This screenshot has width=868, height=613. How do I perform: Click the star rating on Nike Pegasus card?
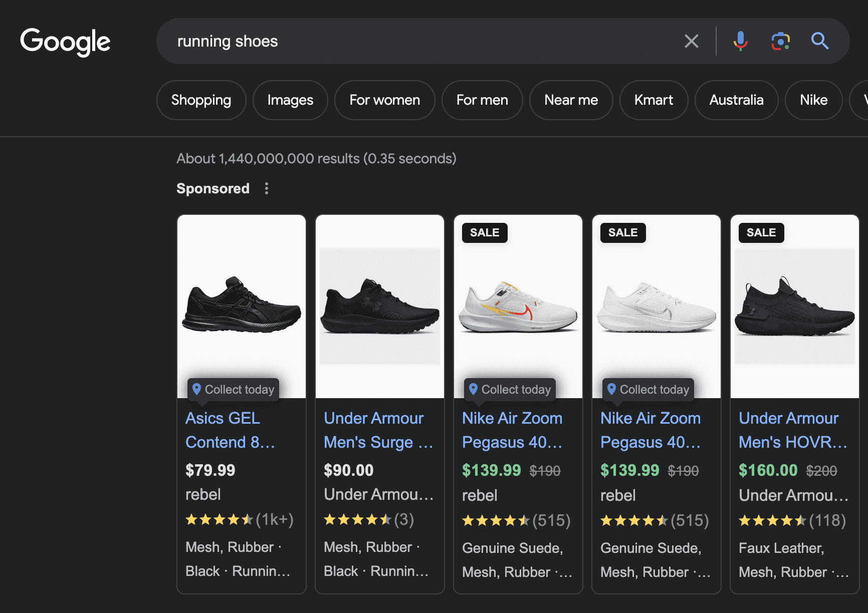pyautogui.click(x=496, y=520)
